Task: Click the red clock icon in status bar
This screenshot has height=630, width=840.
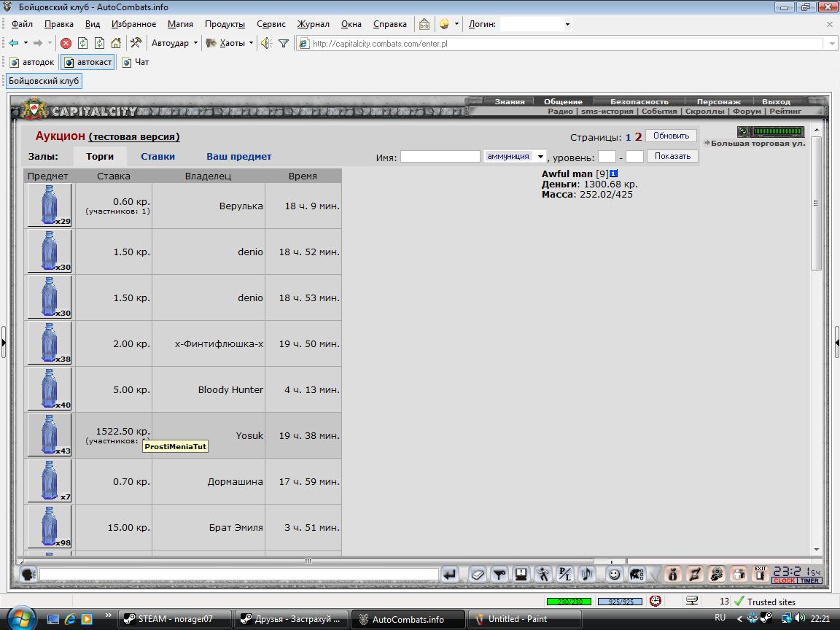Action: click(x=655, y=601)
